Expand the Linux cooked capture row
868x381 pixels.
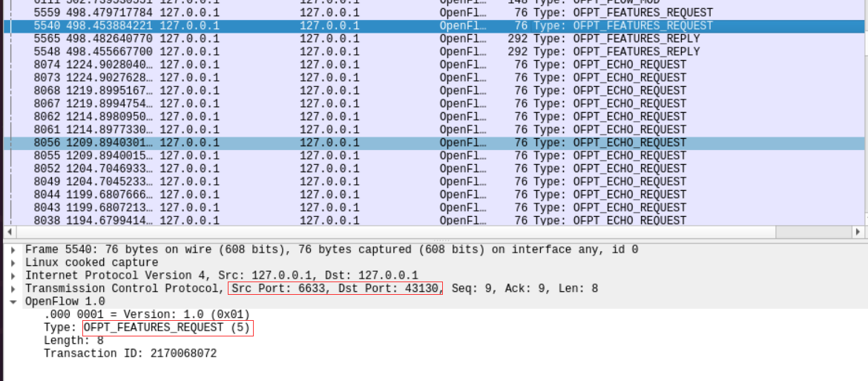click(x=13, y=263)
